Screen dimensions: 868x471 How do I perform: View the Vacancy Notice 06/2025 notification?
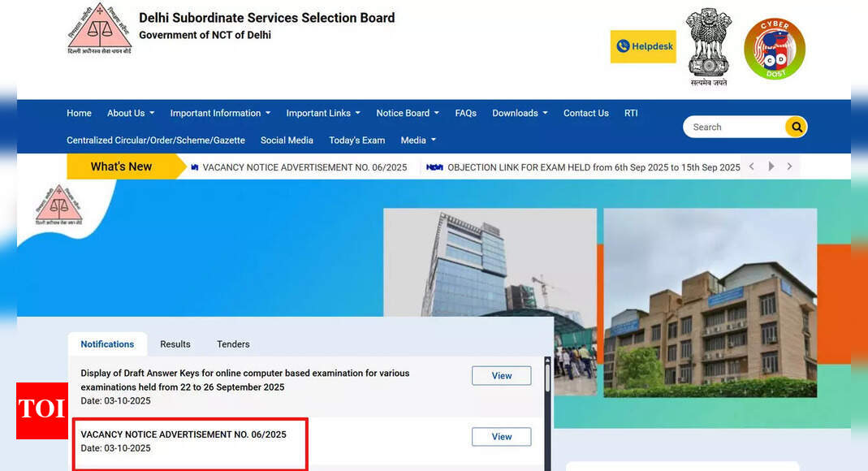point(501,437)
